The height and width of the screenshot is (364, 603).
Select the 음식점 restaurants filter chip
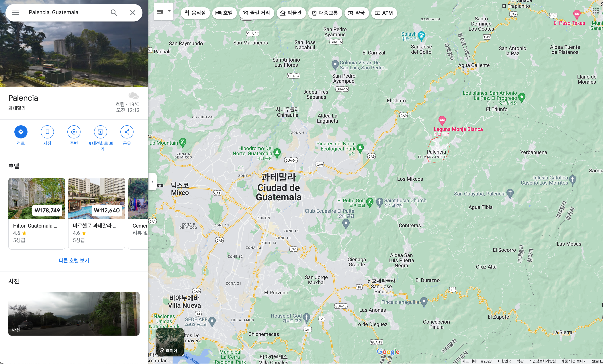point(195,13)
